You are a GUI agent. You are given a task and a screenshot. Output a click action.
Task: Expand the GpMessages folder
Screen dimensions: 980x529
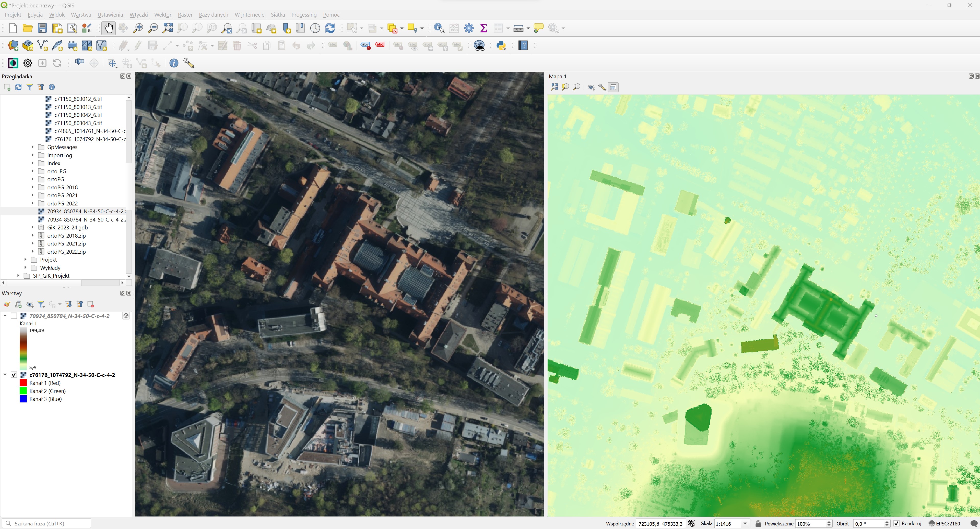33,147
